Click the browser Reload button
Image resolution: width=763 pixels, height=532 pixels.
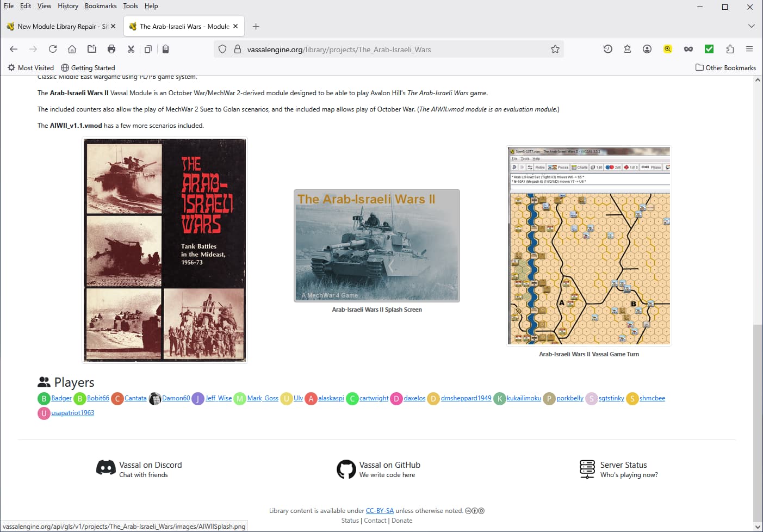click(x=53, y=49)
